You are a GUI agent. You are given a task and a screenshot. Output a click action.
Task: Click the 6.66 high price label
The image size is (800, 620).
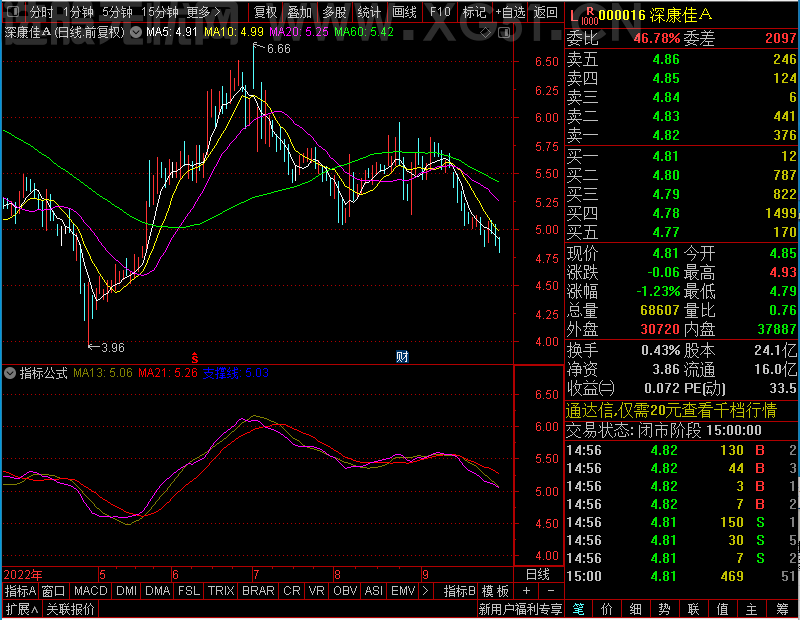click(x=279, y=49)
